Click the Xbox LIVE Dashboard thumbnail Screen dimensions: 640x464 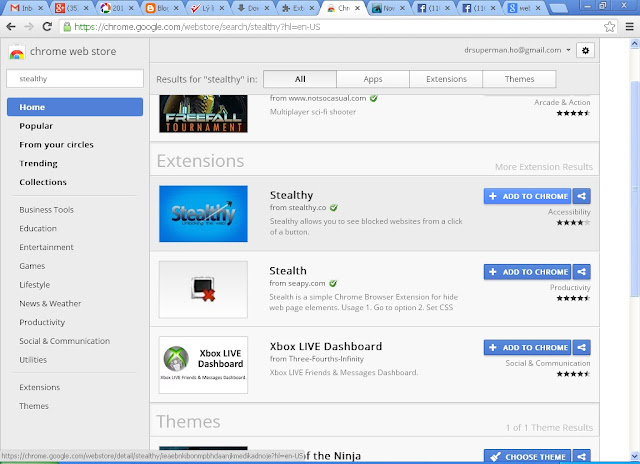tap(203, 365)
